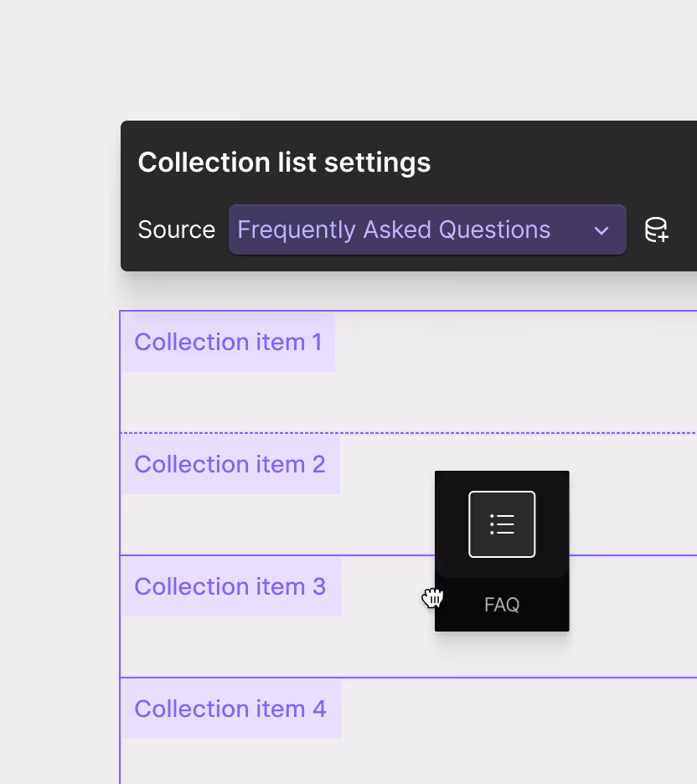Click the plus symbol on the database icon
The height and width of the screenshot is (784, 697).
tap(664, 239)
